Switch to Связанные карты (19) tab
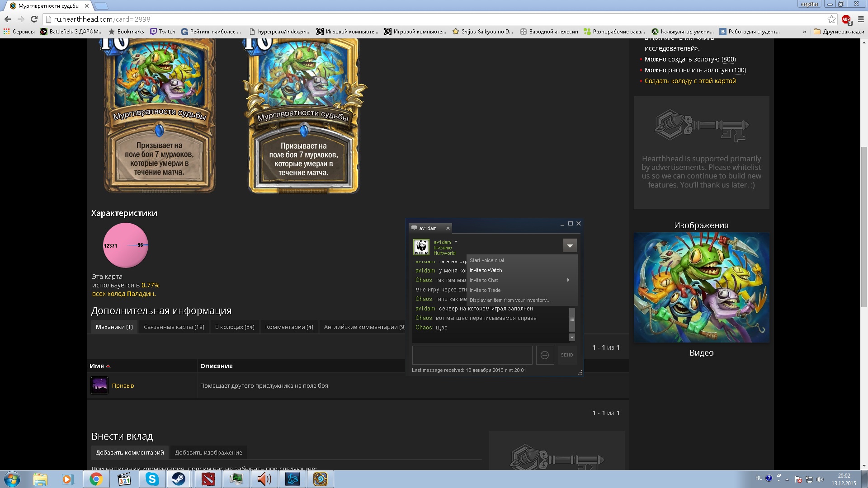 point(174,327)
